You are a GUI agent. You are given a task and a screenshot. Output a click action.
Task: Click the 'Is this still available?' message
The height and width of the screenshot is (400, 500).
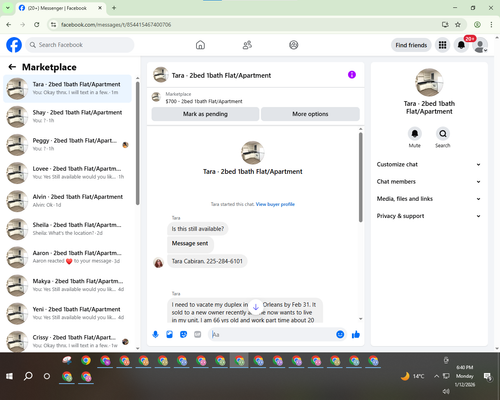pos(198,229)
